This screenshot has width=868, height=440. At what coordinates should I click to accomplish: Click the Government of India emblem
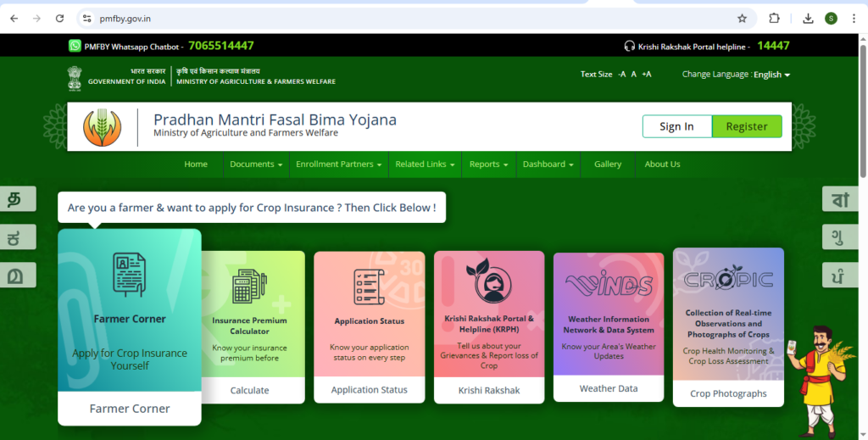pos(75,78)
